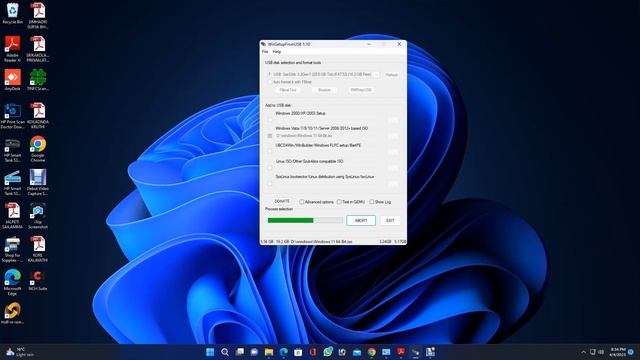
Task: Open the JALPETI SAILAMMA PDF file
Action: 13,216
